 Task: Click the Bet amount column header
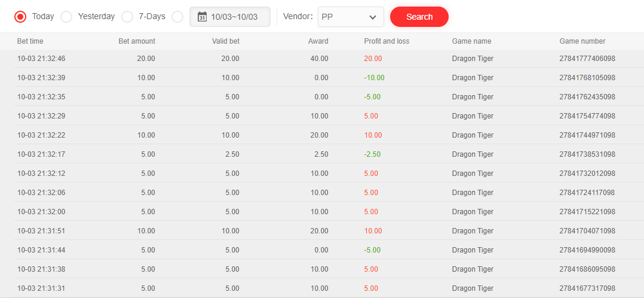coord(137,41)
